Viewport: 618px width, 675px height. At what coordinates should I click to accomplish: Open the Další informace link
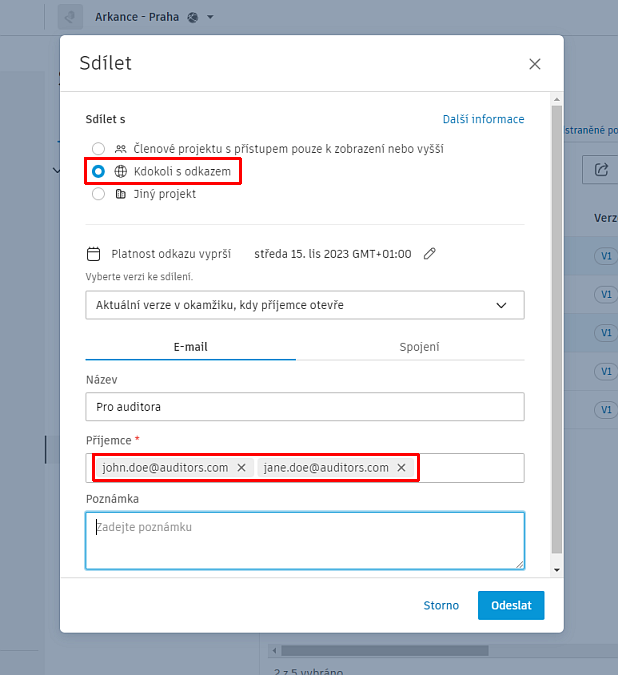(x=483, y=119)
